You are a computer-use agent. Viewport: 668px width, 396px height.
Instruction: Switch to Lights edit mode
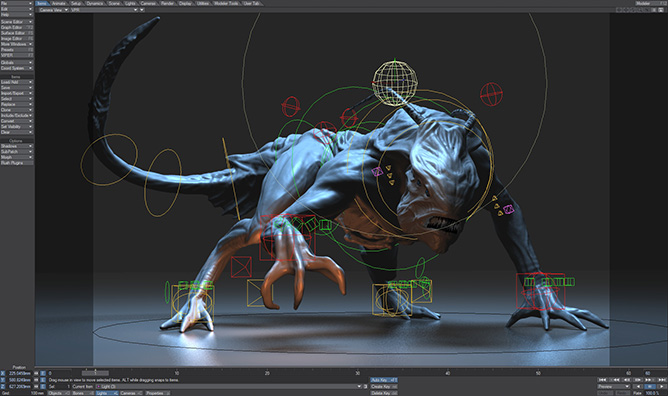click(107, 393)
